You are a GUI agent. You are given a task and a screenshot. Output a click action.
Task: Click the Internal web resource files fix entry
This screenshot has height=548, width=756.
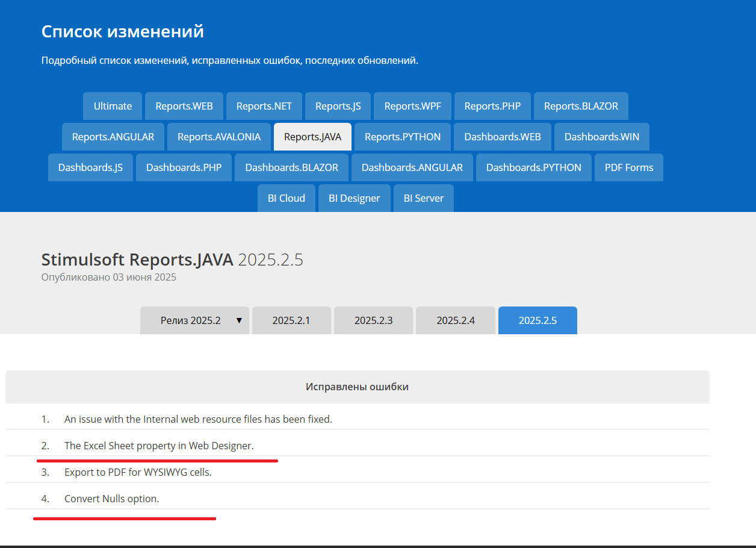(x=358, y=419)
